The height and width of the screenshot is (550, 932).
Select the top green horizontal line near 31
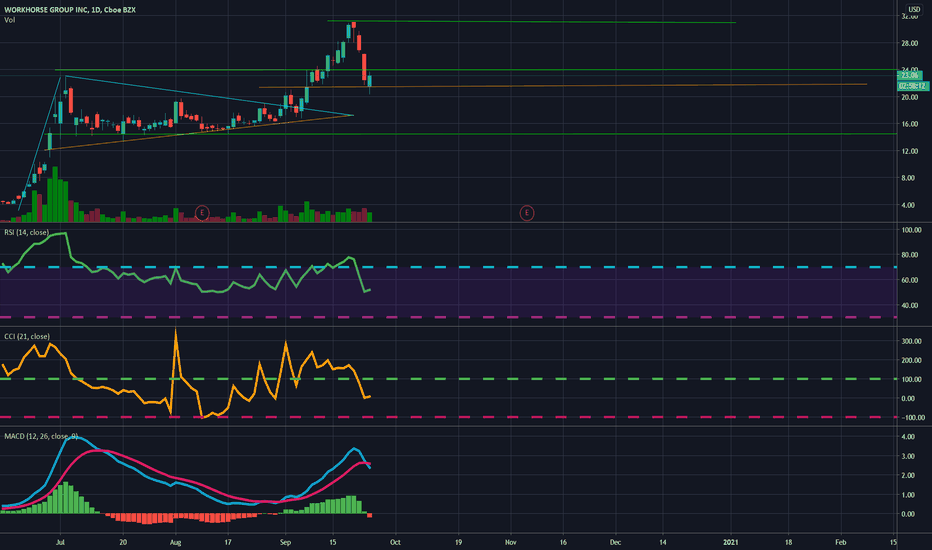click(x=531, y=22)
